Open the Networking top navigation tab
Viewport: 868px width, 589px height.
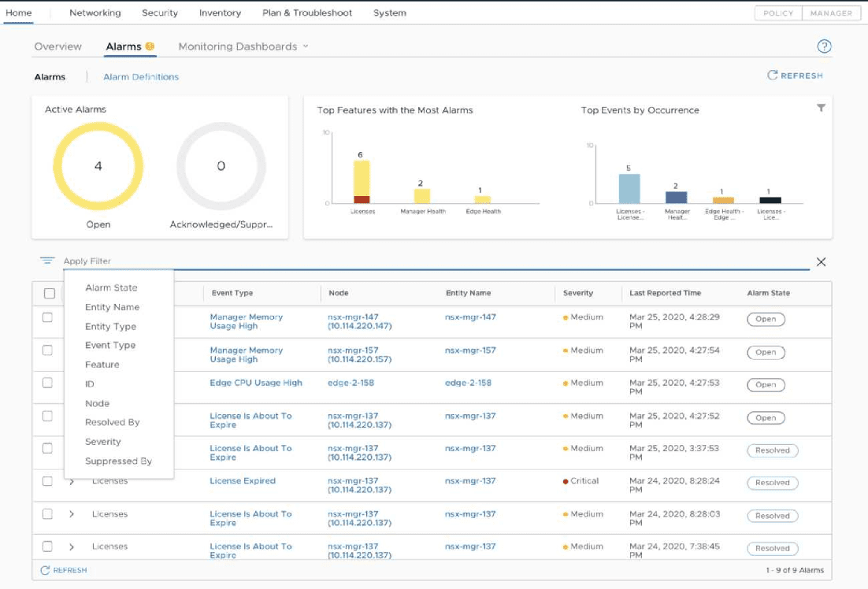(95, 13)
